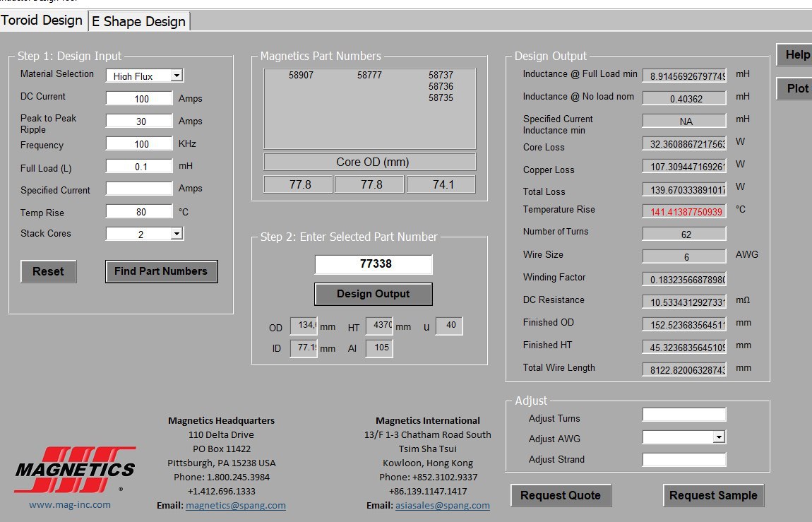Click the Peak to Peak Ripple field
The image size is (812, 522).
[x=139, y=121]
